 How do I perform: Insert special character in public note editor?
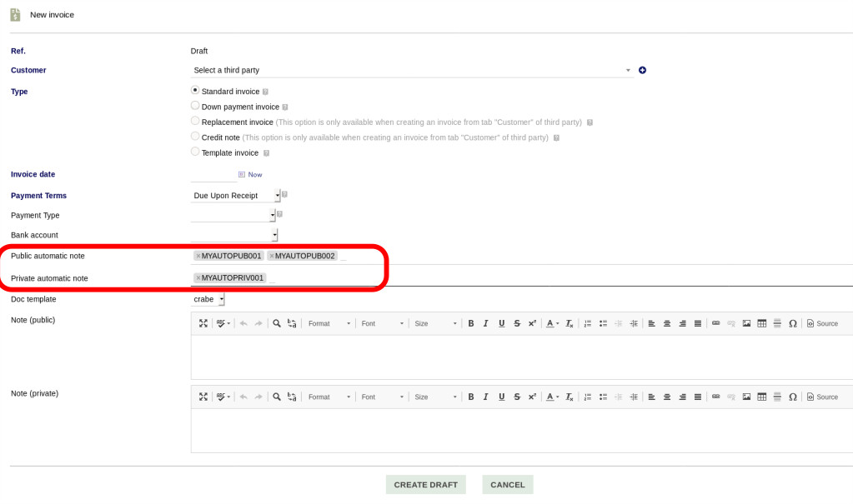pos(793,323)
